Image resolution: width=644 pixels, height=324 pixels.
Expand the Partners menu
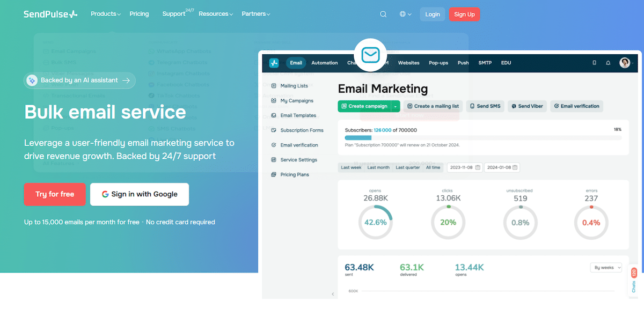[x=256, y=14]
